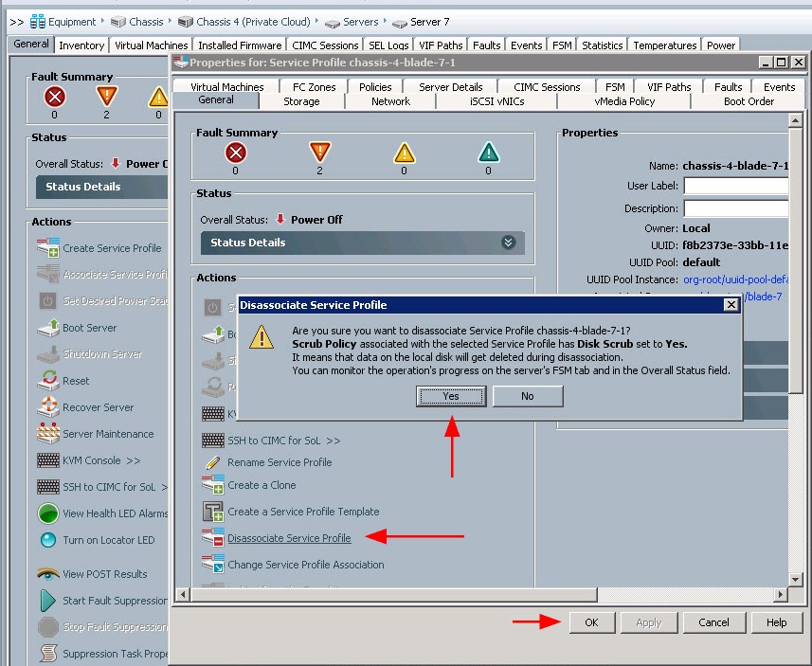Click major fault orange icon in dialog Fault Summary
The width and height of the screenshot is (812, 666).
[320, 153]
